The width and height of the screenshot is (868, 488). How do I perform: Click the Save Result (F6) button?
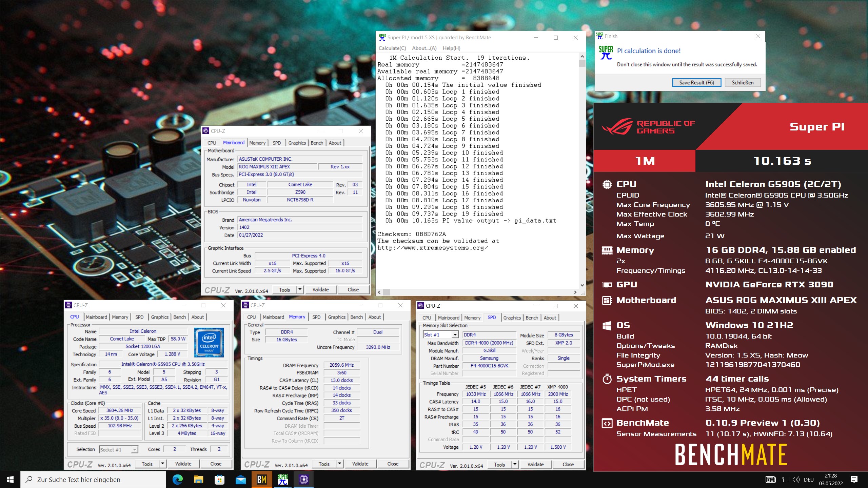[x=696, y=82]
